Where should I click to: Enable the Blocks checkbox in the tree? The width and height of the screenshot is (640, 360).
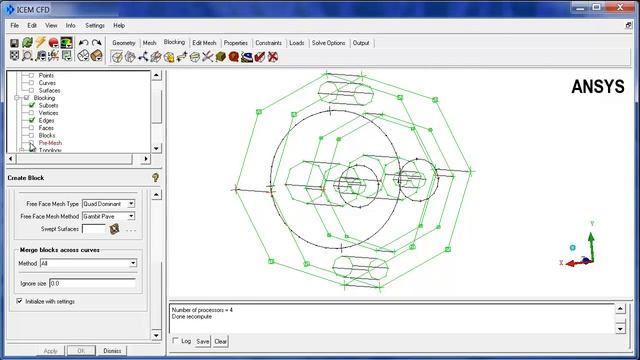pos(31,135)
